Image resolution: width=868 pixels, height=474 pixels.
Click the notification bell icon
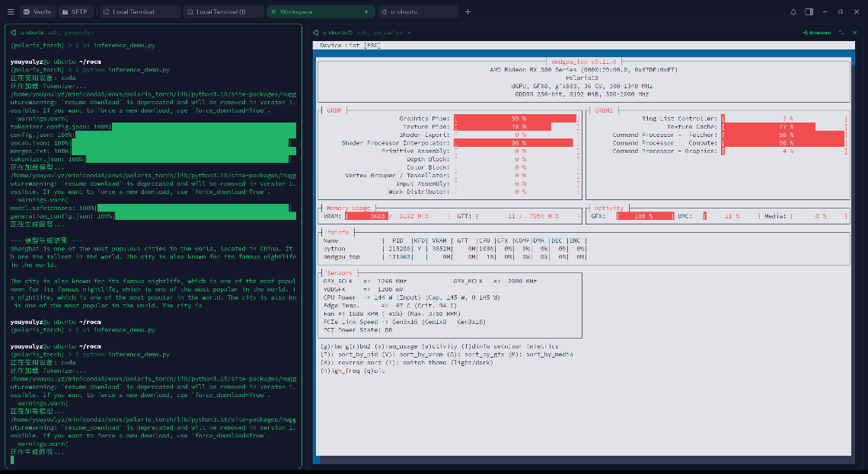point(793,11)
